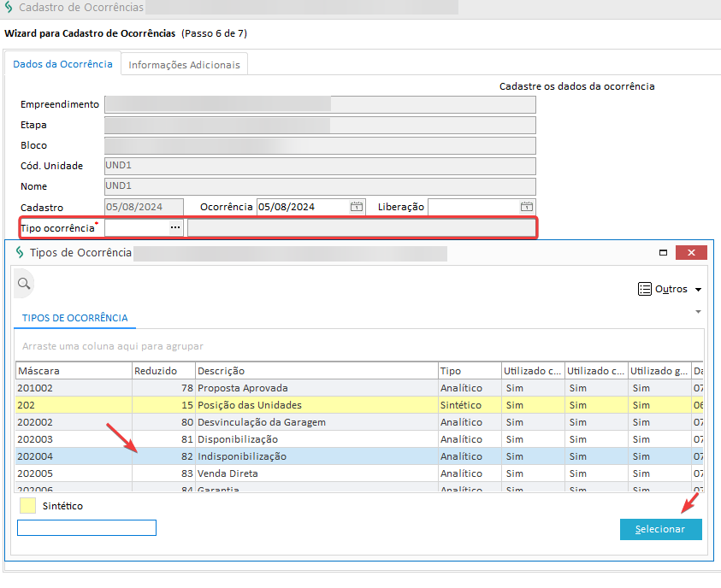Image resolution: width=721 pixels, height=588 pixels.
Task: Select the Posição das Unidades row
Action: click(x=249, y=405)
